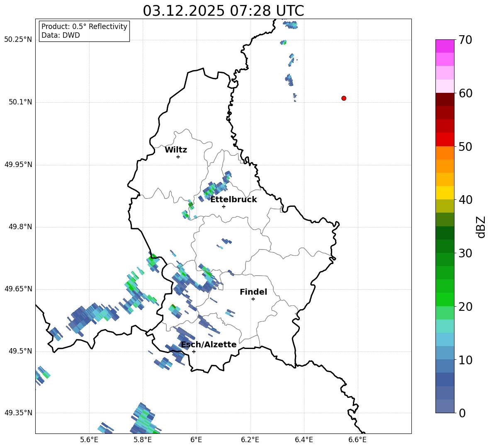Click the Findel station cross marker
491x448 pixels.
[x=253, y=299]
